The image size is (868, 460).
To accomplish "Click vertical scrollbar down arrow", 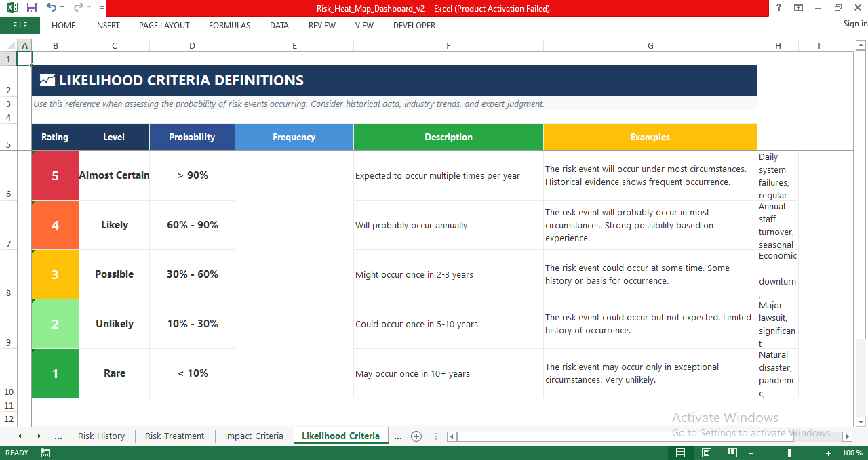I will 861,421.
